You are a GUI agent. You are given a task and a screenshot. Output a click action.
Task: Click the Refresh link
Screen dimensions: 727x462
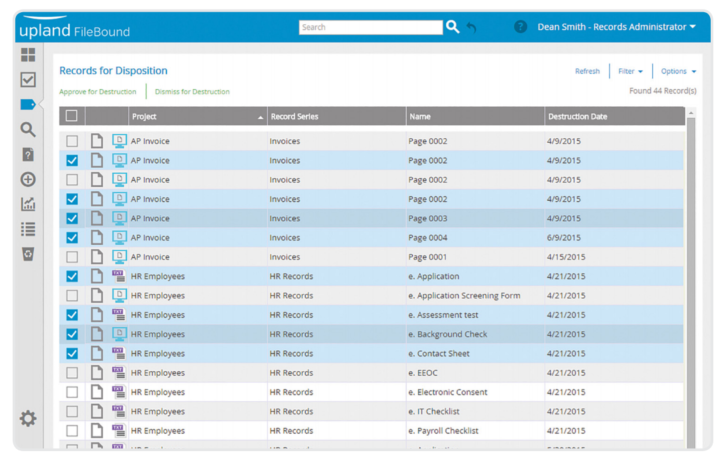pos(587,71)
